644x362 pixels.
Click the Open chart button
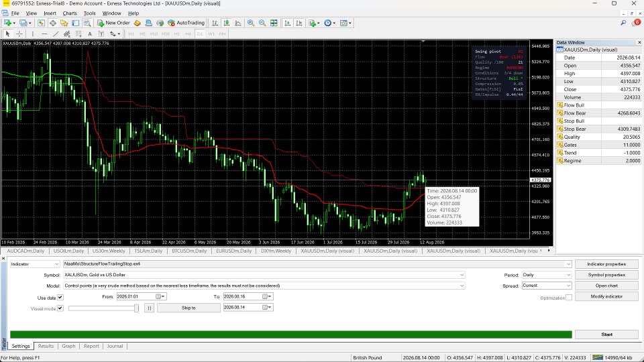(x=606, y=286)
